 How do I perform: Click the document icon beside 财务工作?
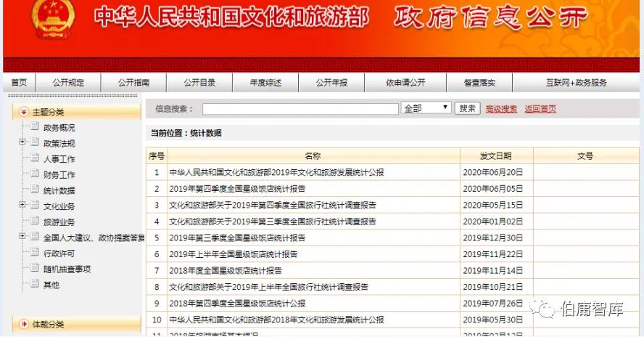tap(35, 174)
